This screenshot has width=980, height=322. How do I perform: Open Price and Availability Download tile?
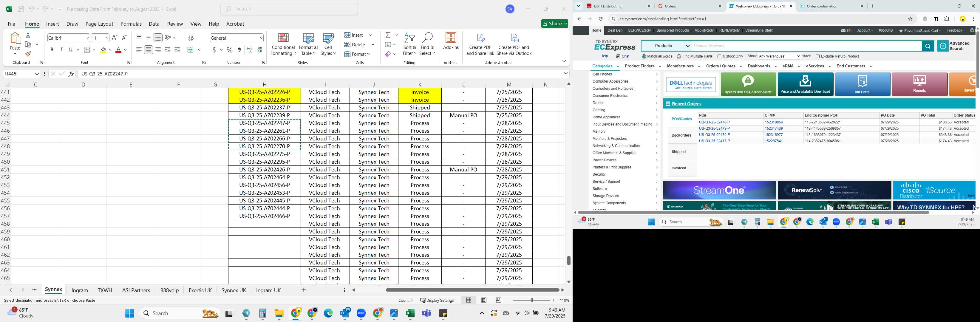[x=805, y=84]
